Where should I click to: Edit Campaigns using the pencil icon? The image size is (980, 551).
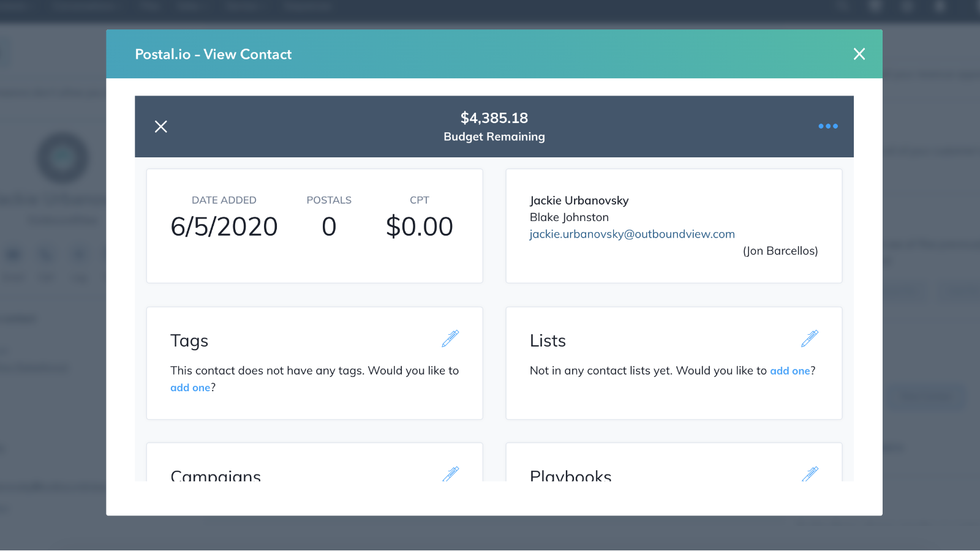coord(450,474)
